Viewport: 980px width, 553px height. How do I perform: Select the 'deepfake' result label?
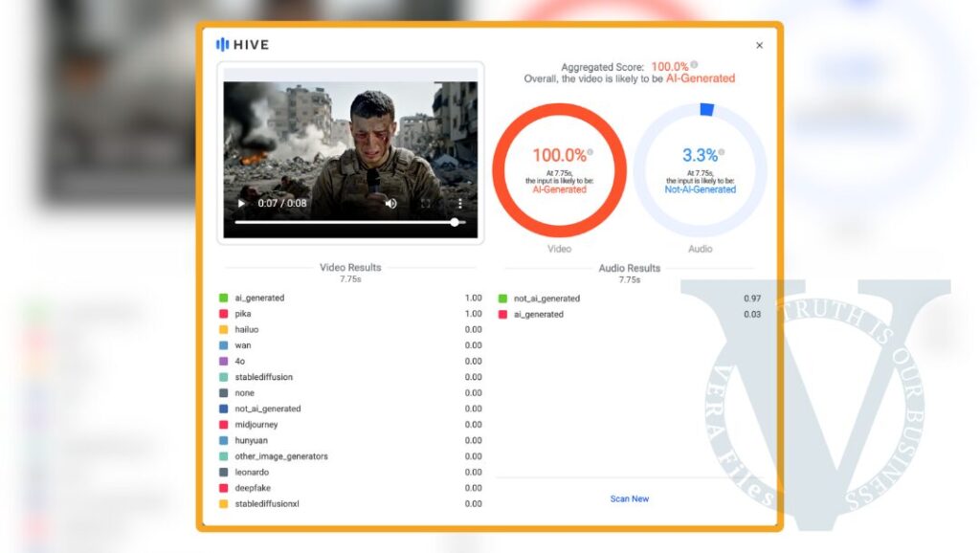click(x=253, y=488)
